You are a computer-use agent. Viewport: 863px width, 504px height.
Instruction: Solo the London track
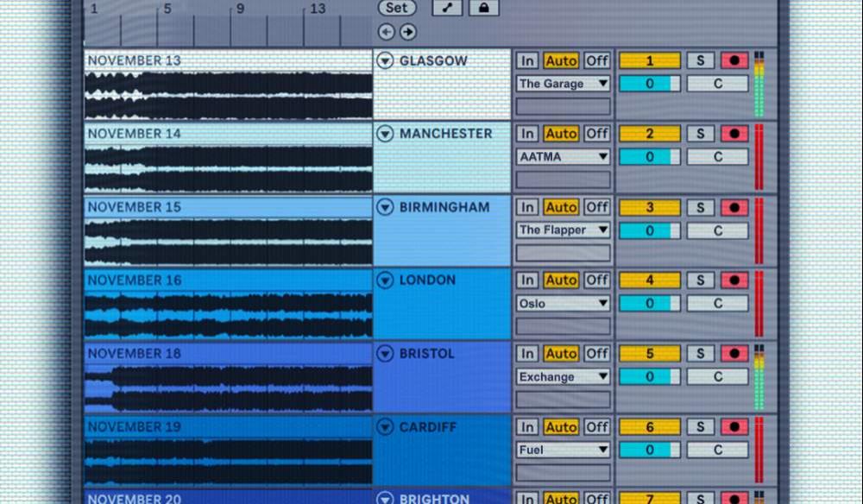701,280
